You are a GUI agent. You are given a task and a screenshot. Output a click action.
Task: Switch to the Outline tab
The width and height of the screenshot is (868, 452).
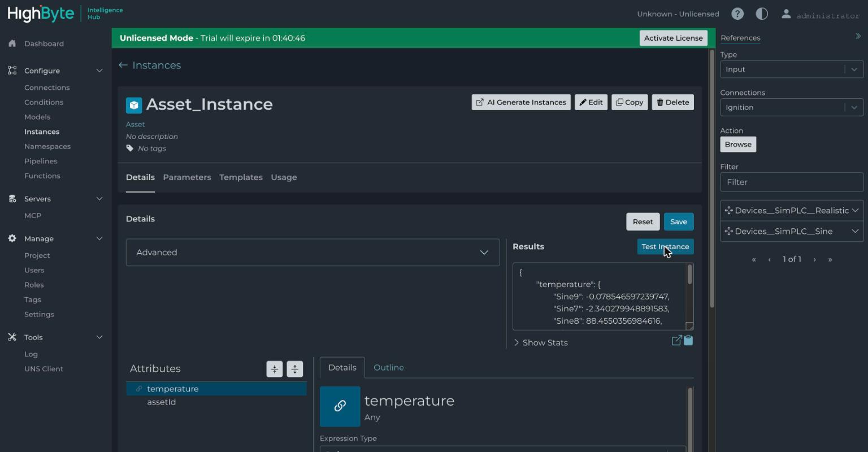[x=389, y=368]
